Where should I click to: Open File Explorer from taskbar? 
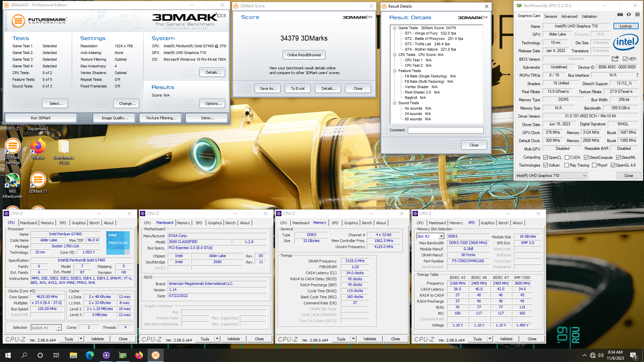pyautogui.click(x=73, y=355)
